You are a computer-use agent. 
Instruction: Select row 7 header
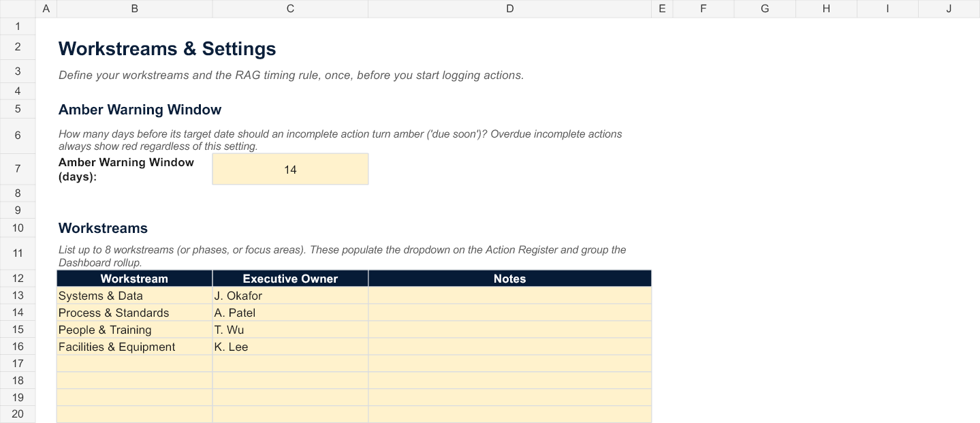coord(18,169)
